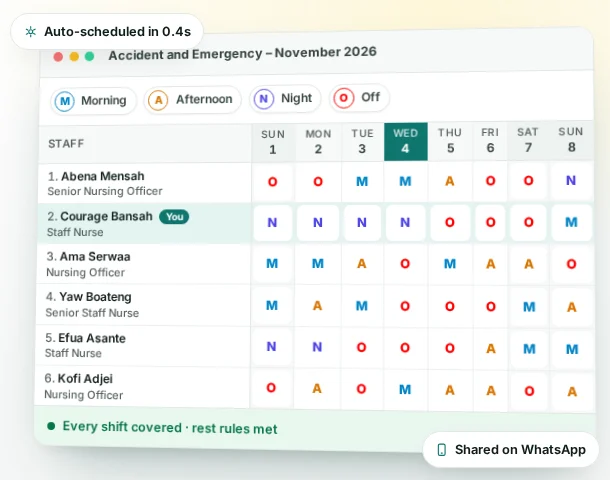Click Kofi Adjei's Wednesday 4 morning shift

pyautogui.click(x=405, y=389)
